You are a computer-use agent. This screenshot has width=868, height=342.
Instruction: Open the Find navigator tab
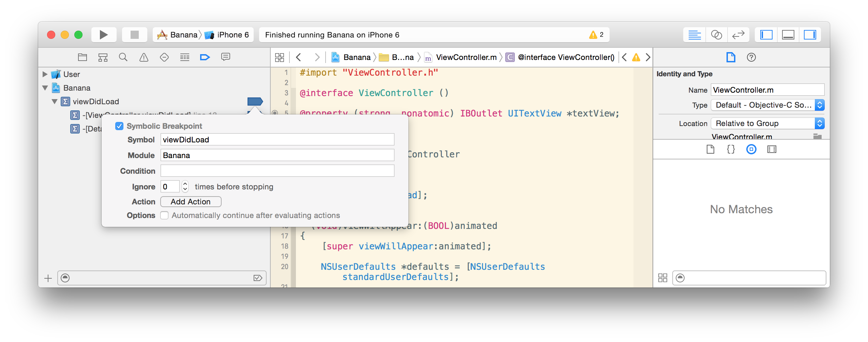point(123,57)
